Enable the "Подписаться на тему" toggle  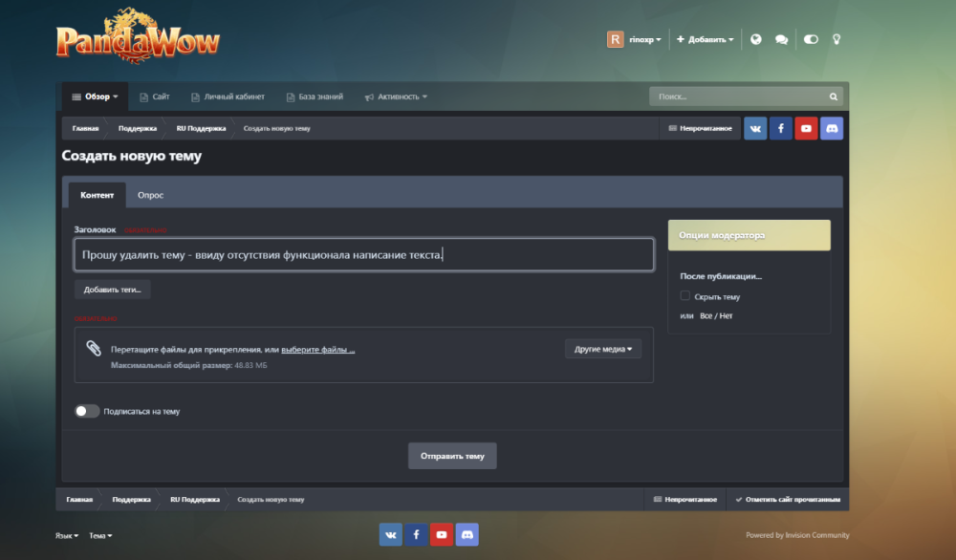tap(87, 411)
